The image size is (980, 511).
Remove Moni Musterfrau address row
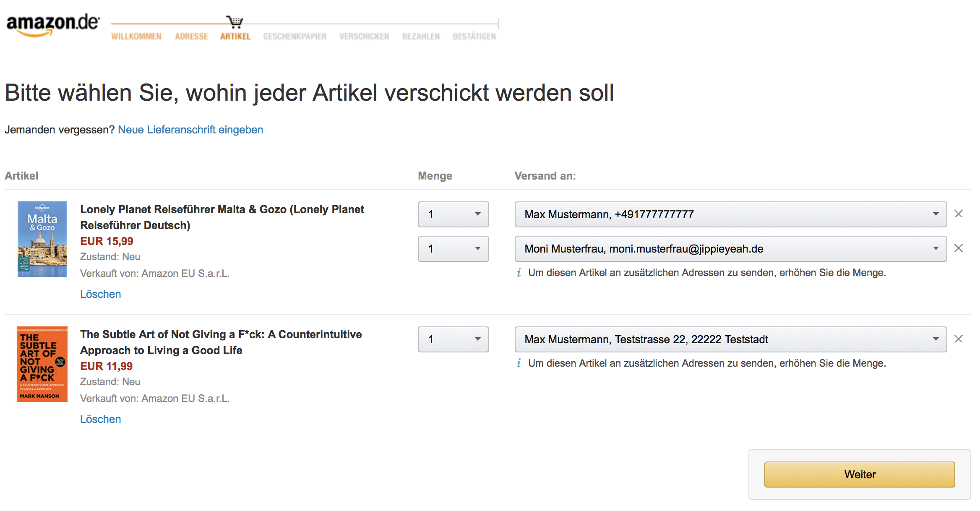[x=958, y=248]
